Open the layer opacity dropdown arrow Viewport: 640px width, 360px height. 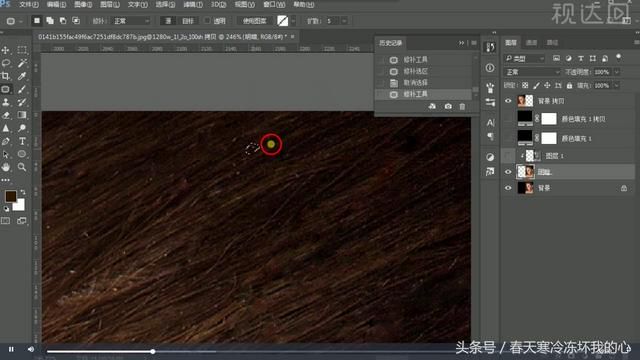616,72
